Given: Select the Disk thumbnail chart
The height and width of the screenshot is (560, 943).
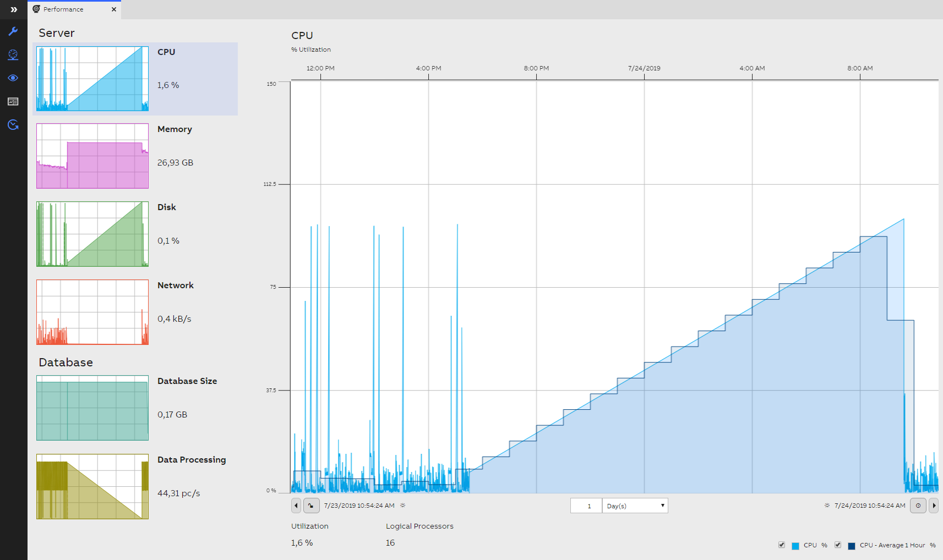Looking at the screenshot, I should point(92,234).
